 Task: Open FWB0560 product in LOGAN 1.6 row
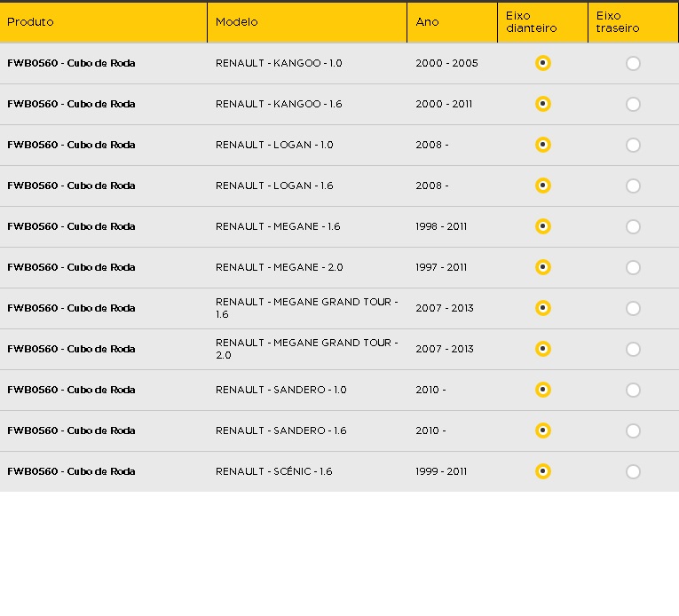click(72, 186)
